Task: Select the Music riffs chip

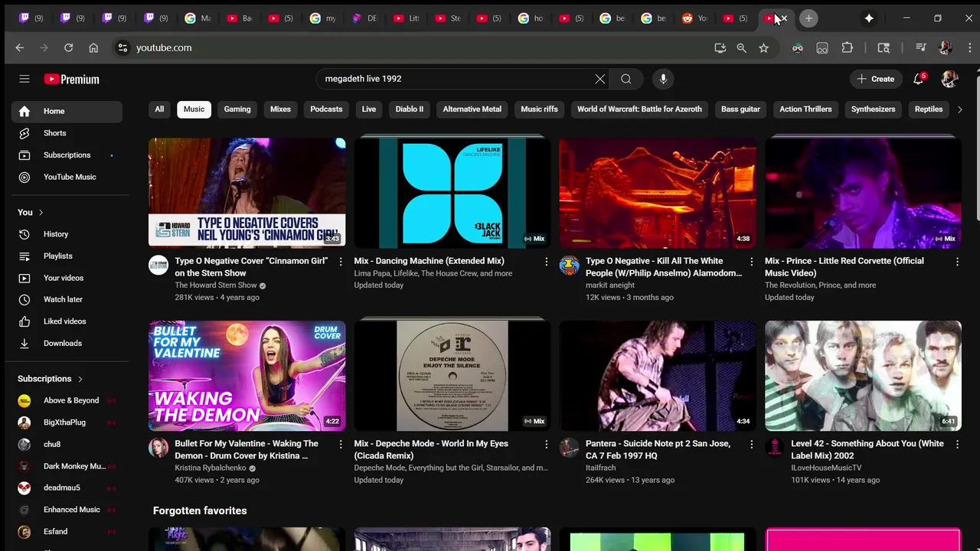Action: pyautogui.click(x=539, y=109)
